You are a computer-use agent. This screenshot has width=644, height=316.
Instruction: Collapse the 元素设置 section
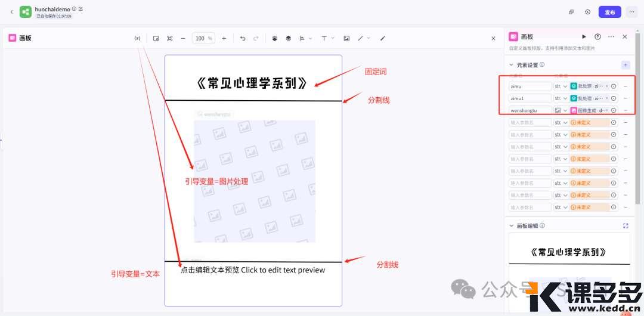(x=512, y=65)
